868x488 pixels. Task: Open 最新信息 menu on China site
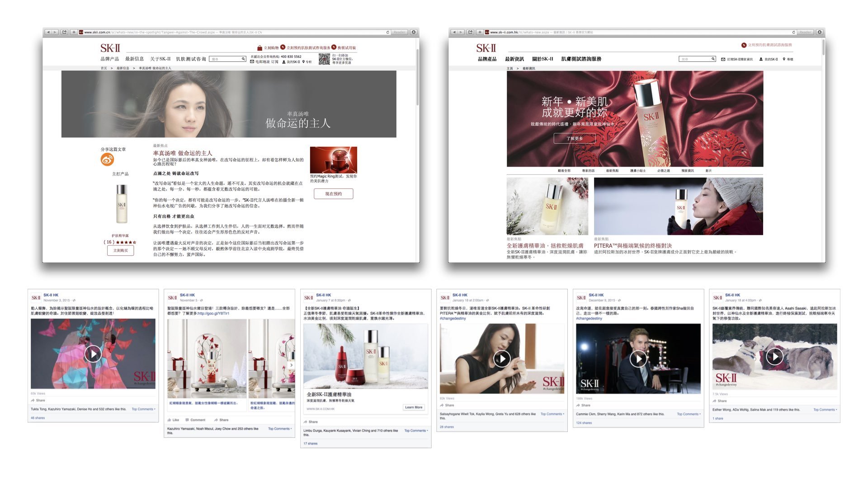click(134, 59)
